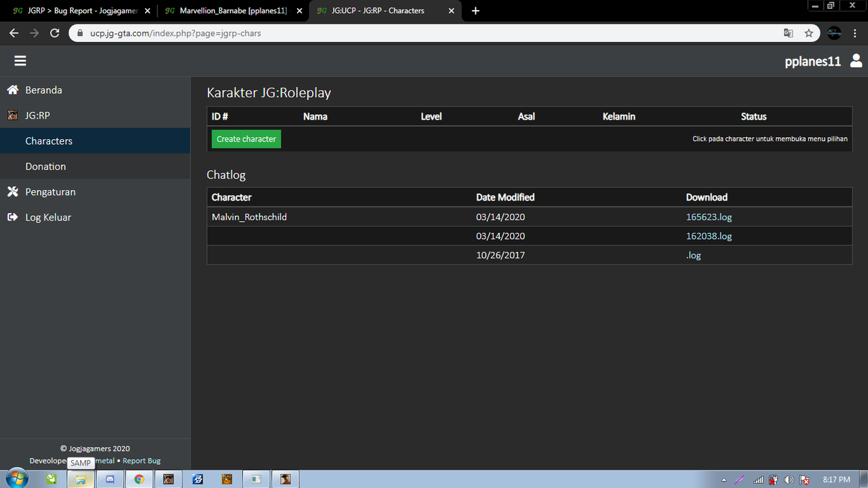Click the JG:RP game icon in sidebar

tap(12, 115)
